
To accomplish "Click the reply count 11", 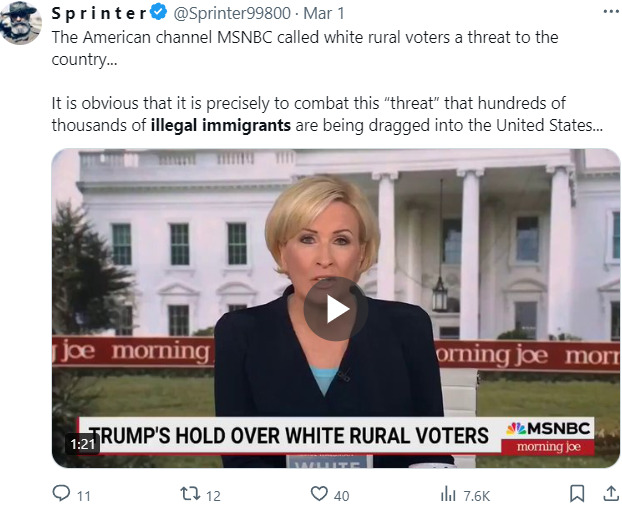I will (x=83, y=495).
